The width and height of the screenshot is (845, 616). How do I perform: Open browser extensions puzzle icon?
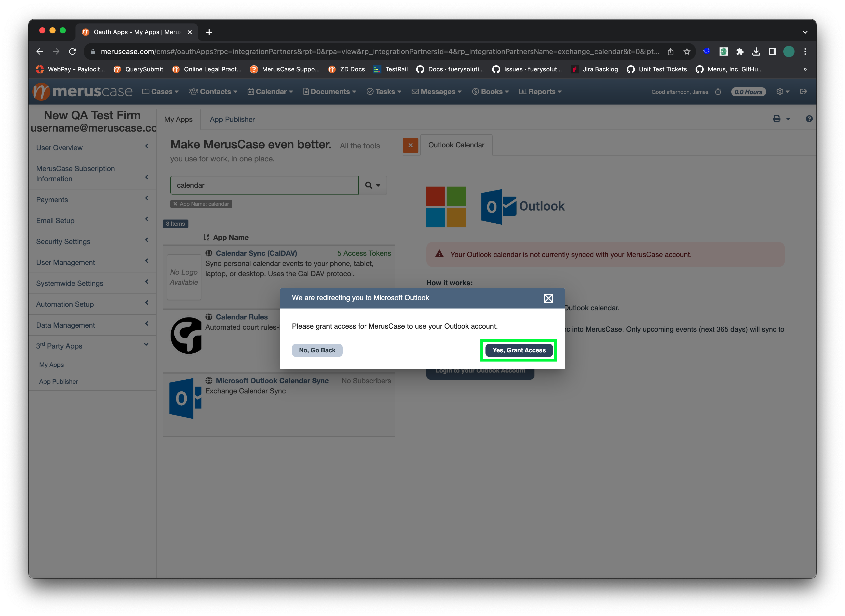point(739,52)
